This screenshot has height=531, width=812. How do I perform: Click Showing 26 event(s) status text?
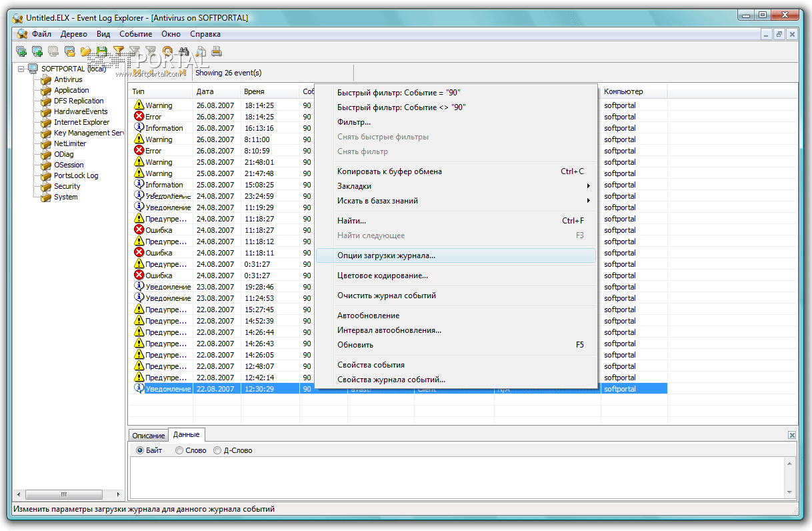point(229,73)
